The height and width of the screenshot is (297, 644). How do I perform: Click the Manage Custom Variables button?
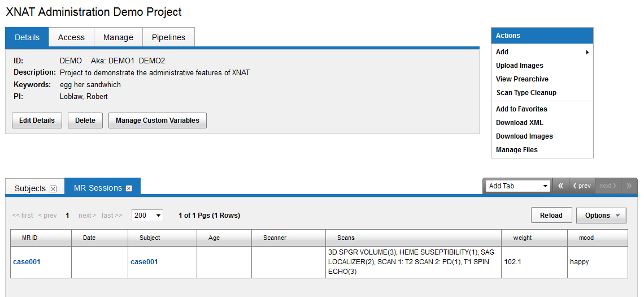[157, 120]
